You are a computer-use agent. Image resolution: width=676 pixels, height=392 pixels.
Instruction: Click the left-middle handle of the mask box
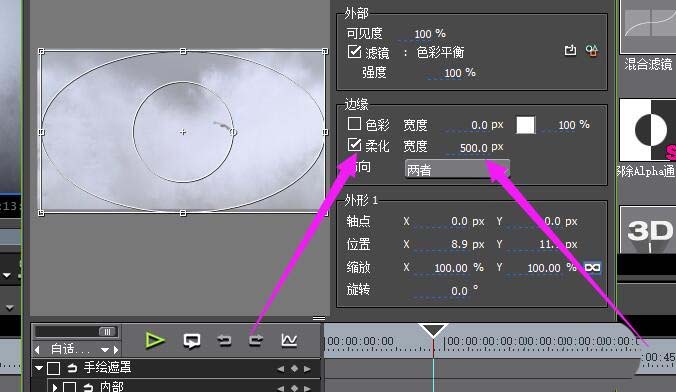41,132
